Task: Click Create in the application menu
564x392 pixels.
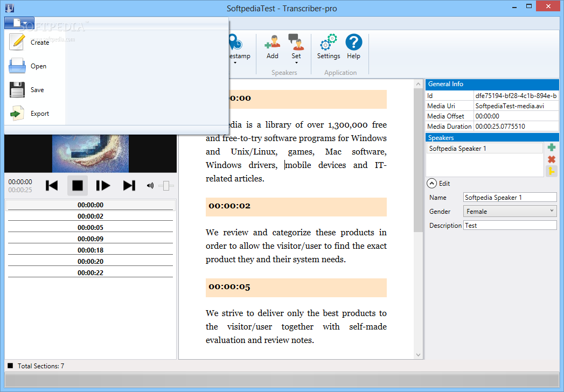Action: pos(35,43)
